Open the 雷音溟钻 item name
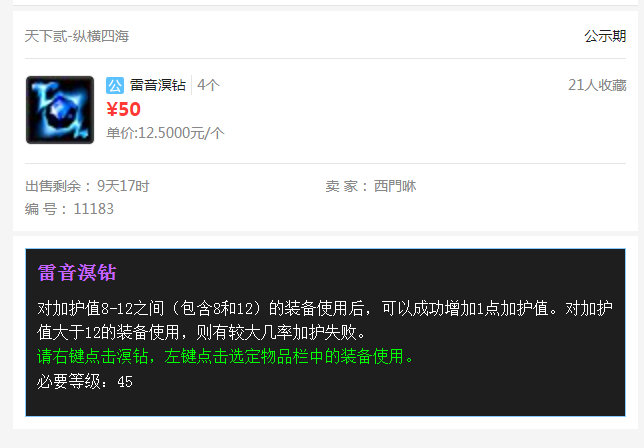 pyautogui.click(x=158, y=85)
